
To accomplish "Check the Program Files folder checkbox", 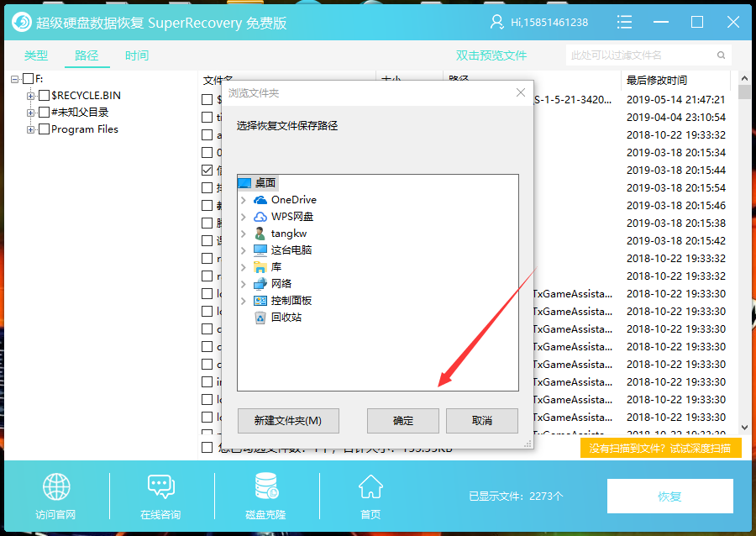I will [45, 129].
